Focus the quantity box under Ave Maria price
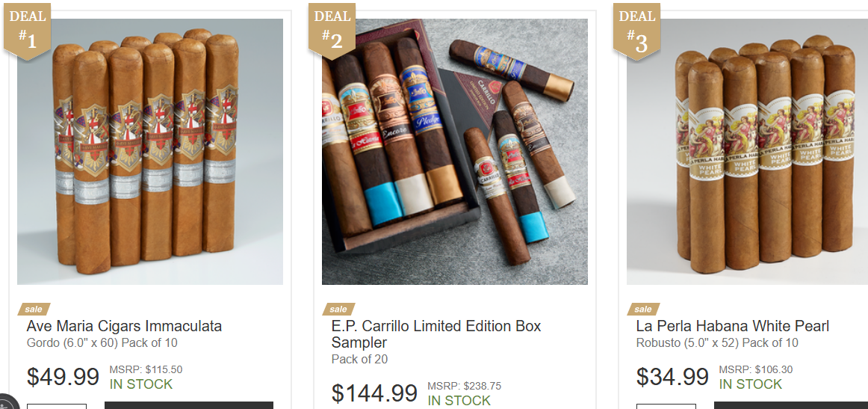The height and width of the screenshot is (409, 868). tap(57, 406)
